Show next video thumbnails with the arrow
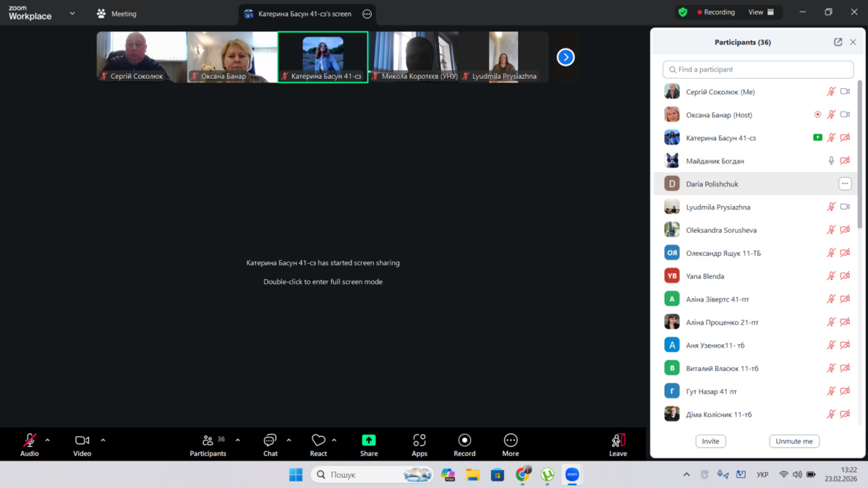Image resolution: width=868 pixels, height=488 pixels. [566, 57]
